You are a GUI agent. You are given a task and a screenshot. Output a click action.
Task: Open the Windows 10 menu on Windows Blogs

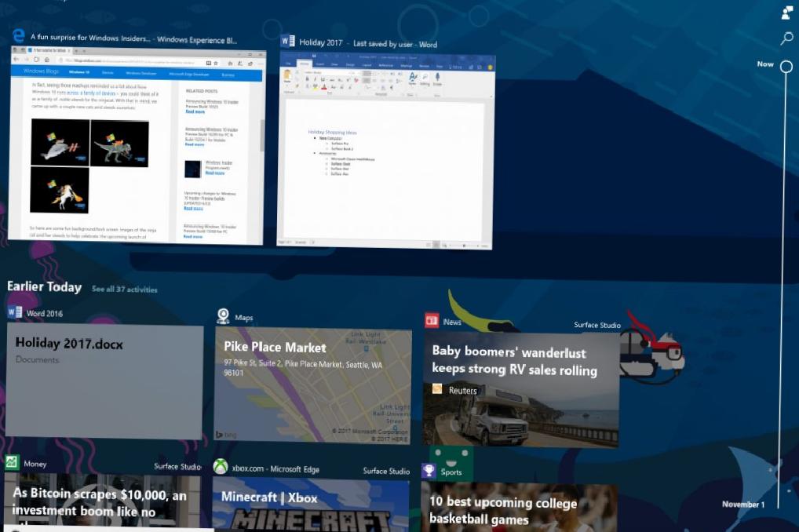[x=79, y=72]
